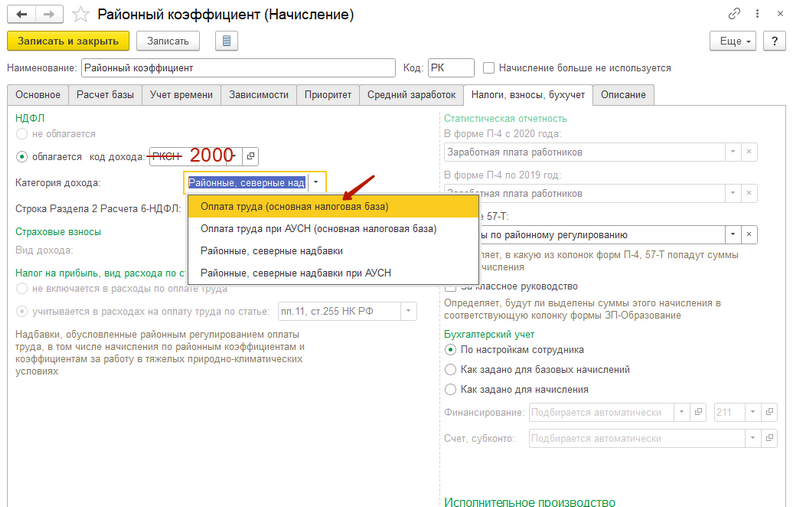Image resolution: width=800 pixels, height=507 pixels.
Task: Expand dropdown for 57-T form column
Action: click(x=732, y=234)
